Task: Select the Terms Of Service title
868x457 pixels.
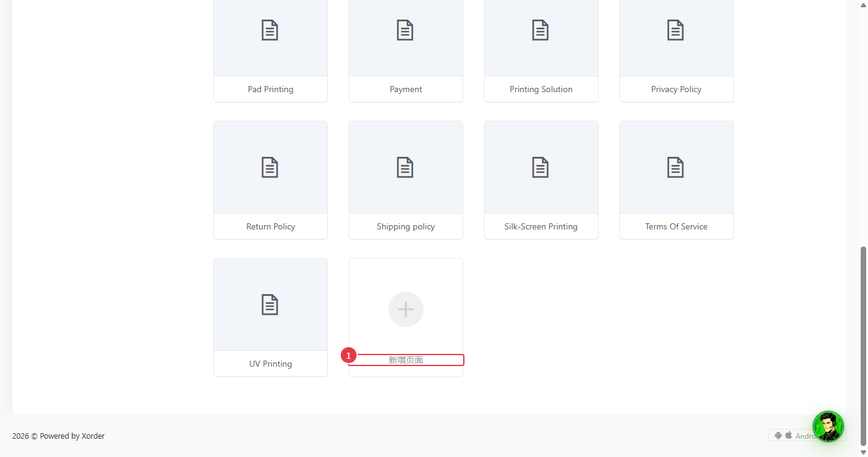Action: click(677, 226)
